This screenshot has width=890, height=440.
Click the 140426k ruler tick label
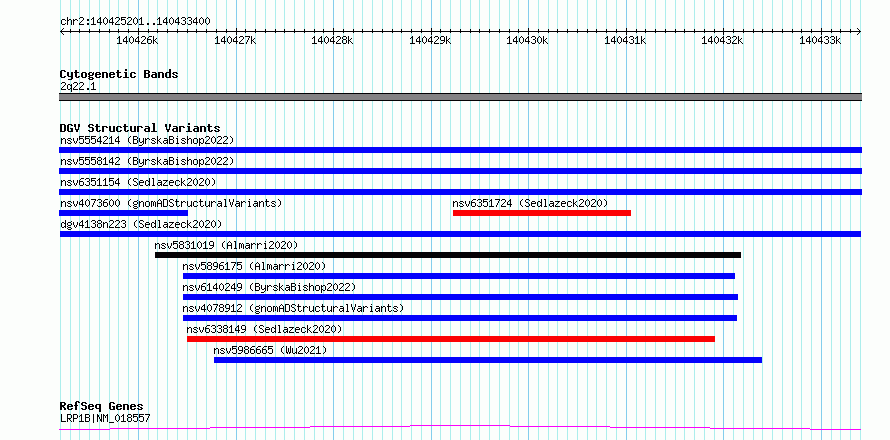coord(137,40)
